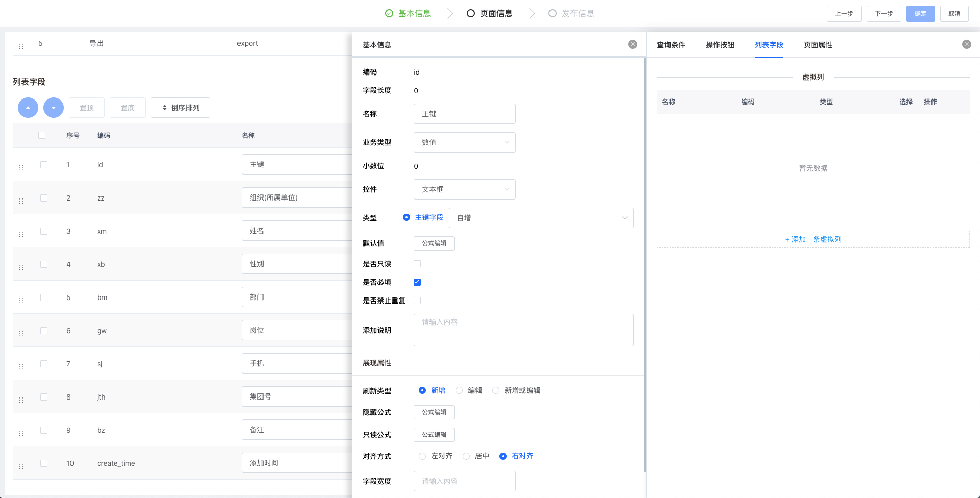Select the 主键字段 radio button
Viewport: 980px width, 498px height.
point(407,217)
